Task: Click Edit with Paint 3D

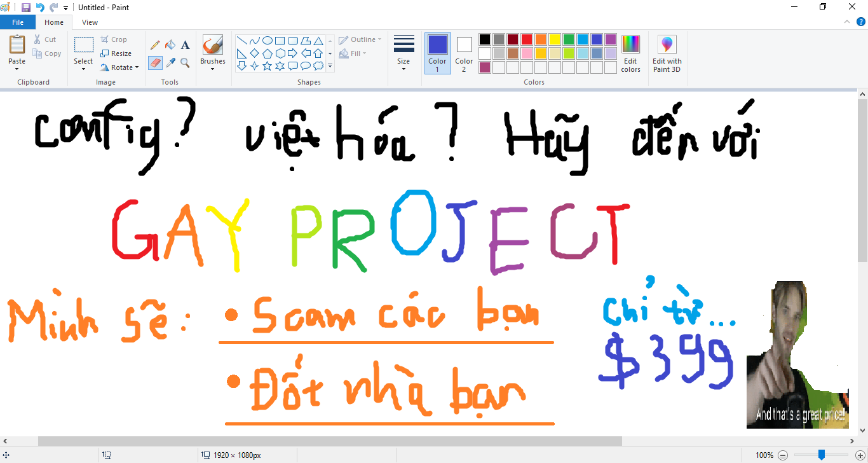Action: pyautogui.click(x=667, y=53)
